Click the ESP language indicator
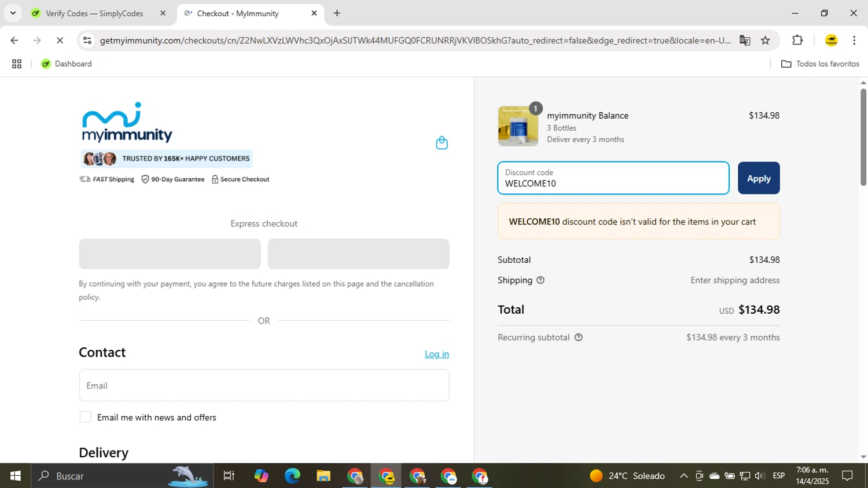Screen dimensions: 868x488 point(779,476)
